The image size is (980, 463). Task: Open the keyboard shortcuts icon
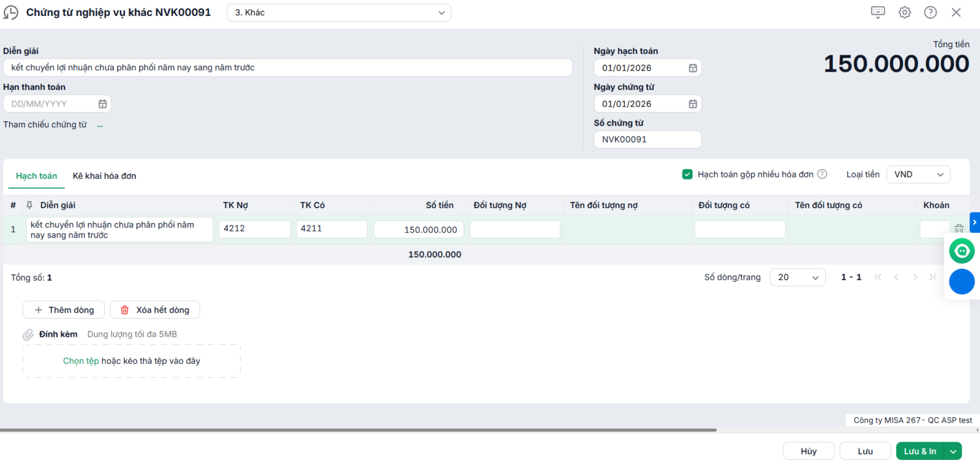(878, 12)
